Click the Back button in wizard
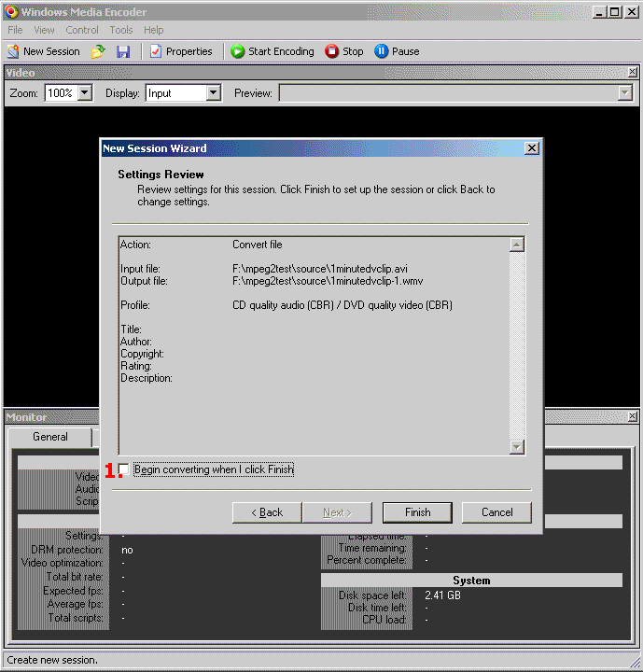This screenshot has height=672, width=643. 267,512
